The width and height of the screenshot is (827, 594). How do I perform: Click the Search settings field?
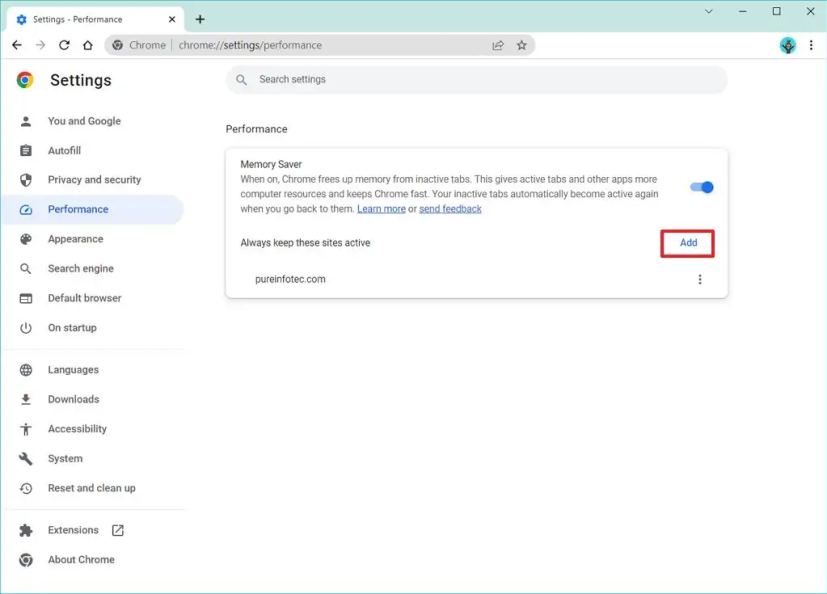coord(480,80)
